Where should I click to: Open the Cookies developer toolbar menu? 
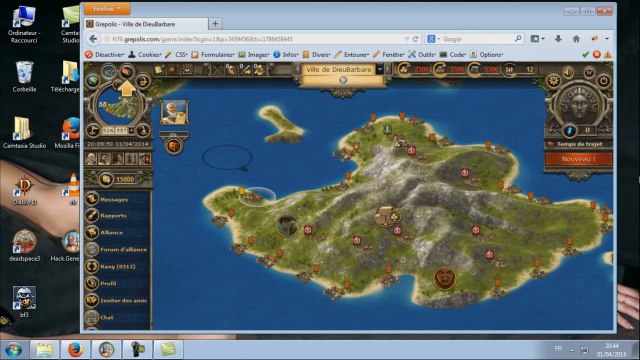tap(145, 54)
